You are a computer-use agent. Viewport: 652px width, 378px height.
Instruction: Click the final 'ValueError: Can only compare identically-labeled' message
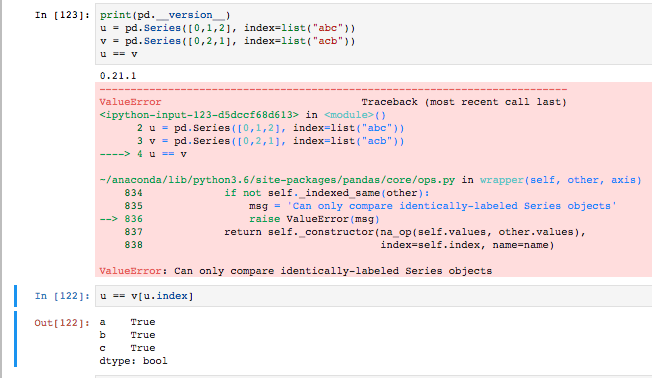(x=296, y=271)
